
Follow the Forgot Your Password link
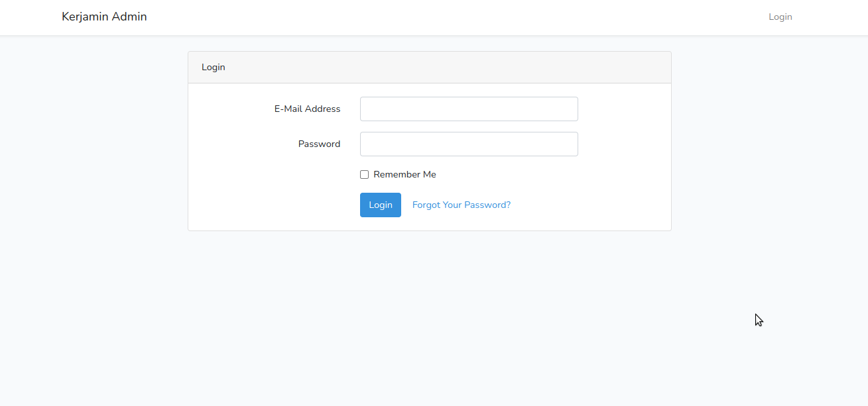461,205
